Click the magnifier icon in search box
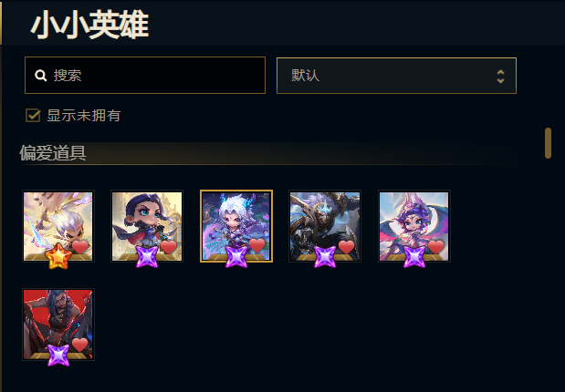This screenshot has width=565, height=392. pos(41,76)
